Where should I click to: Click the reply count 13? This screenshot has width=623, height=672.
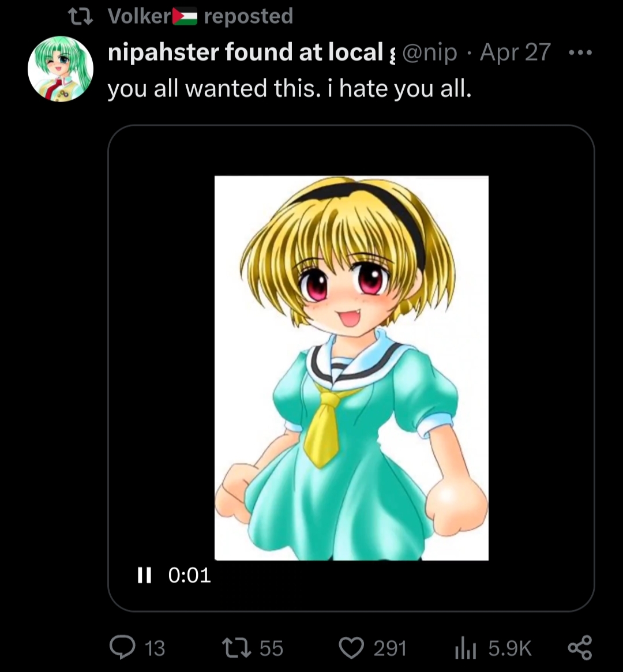tap(155, 648)
